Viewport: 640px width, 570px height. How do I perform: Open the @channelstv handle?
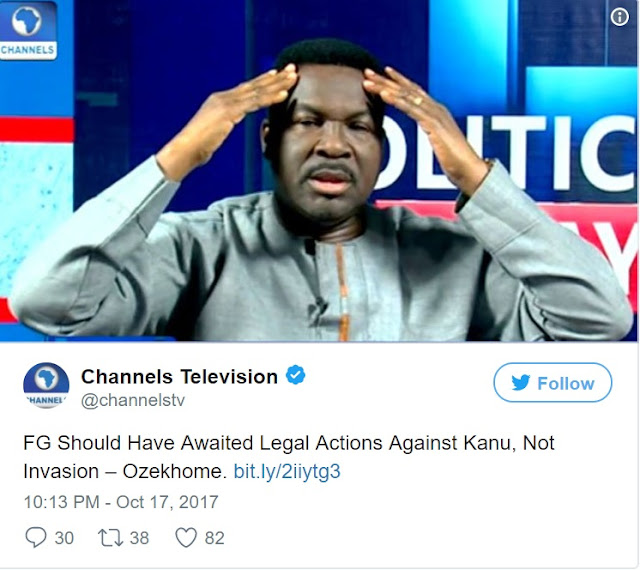[x=133, y=400]
